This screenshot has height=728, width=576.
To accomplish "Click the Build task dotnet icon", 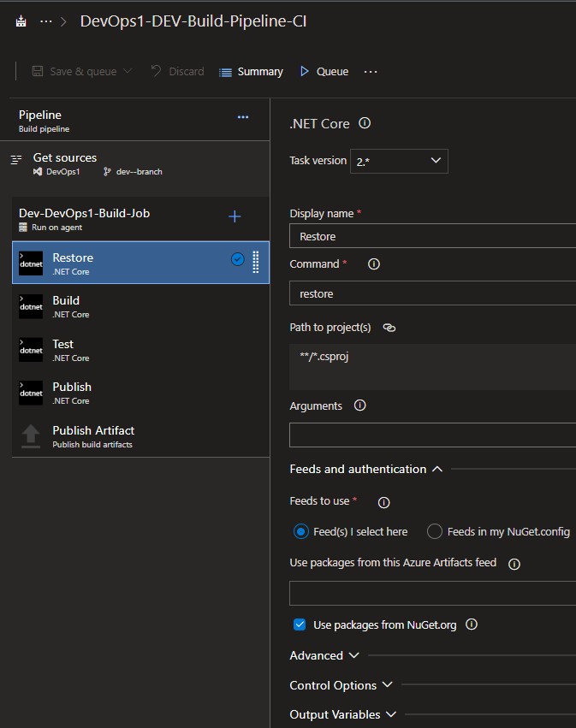I will tap(31, 306).
